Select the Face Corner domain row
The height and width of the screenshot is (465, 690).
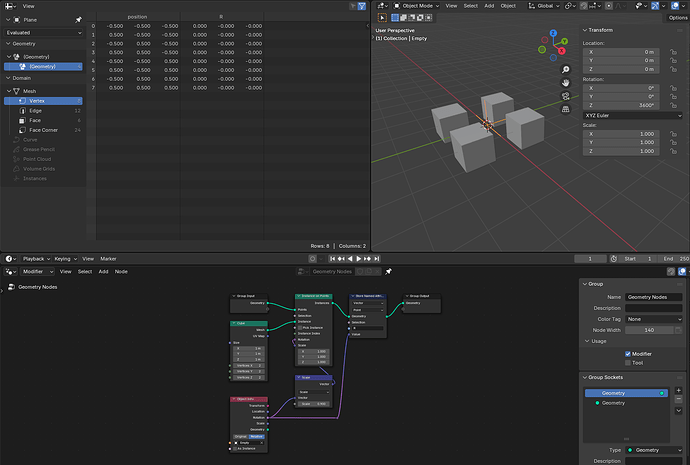[x=43, y=130]
